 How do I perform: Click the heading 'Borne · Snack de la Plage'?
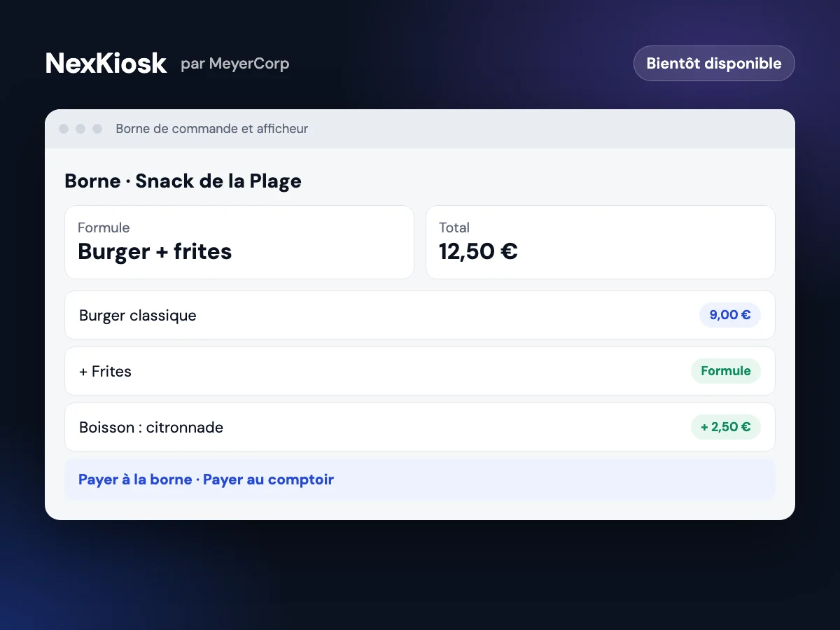pos(183,181)
